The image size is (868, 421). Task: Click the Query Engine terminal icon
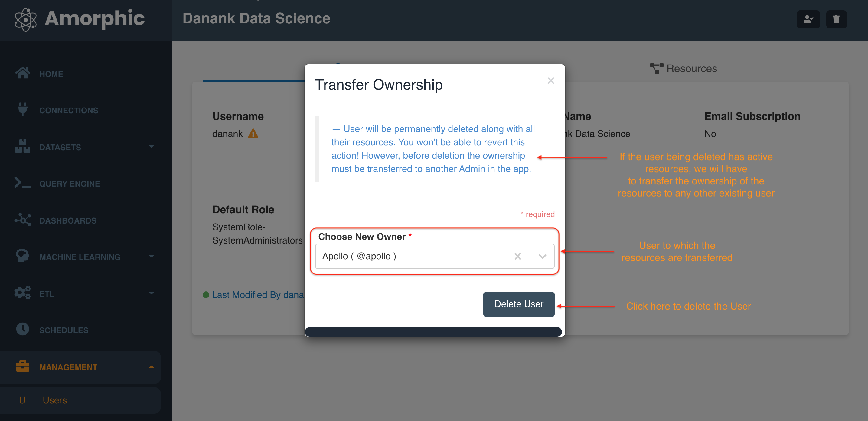click(x=23, y=183)
